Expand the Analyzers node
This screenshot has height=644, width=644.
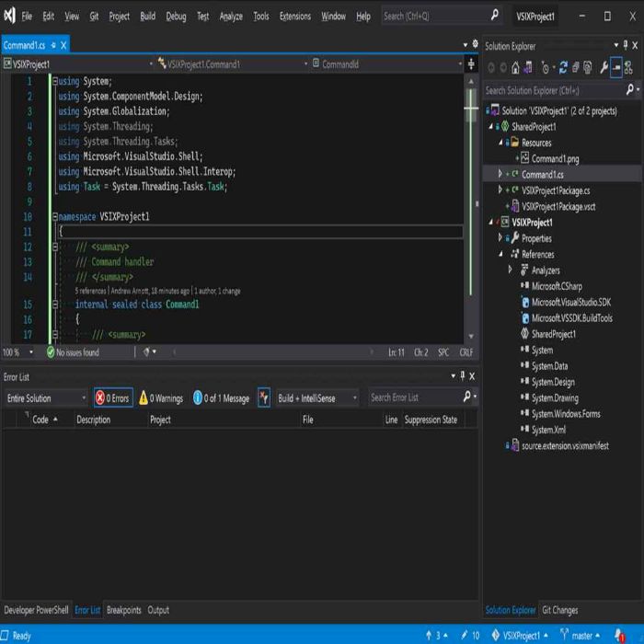(510, 270)
